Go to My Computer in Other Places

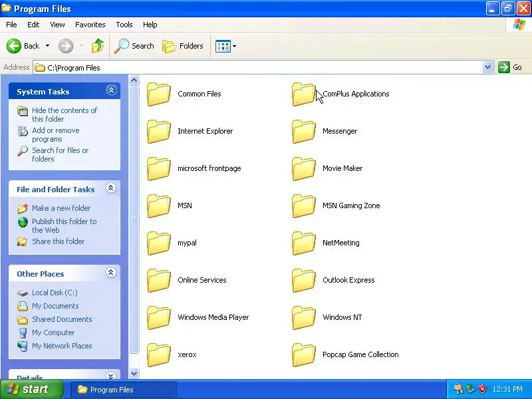coord(53,332)
